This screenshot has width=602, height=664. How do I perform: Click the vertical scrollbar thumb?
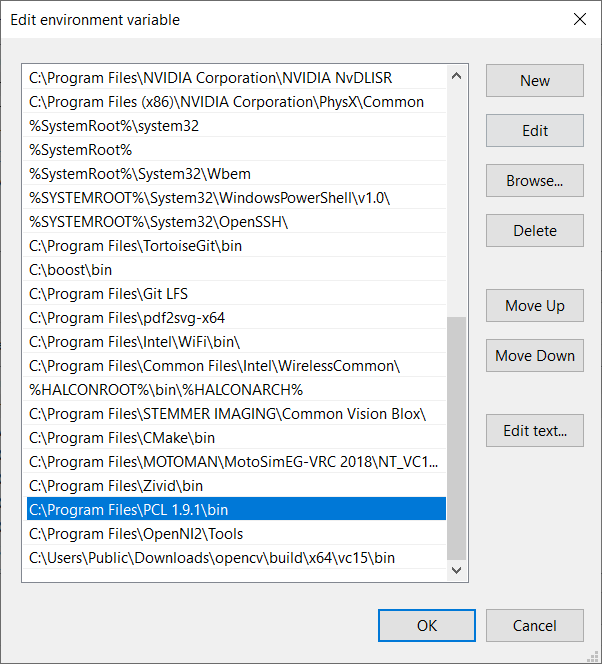point(456,438)
